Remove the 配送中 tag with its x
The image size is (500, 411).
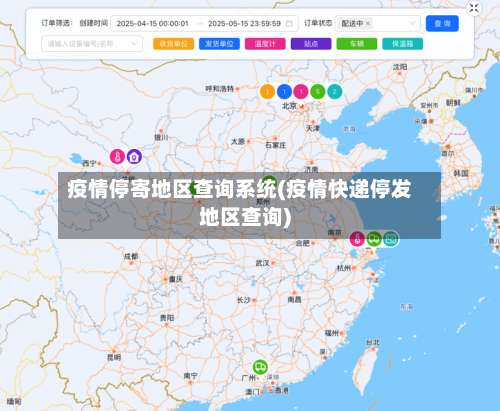pos(368,23)
